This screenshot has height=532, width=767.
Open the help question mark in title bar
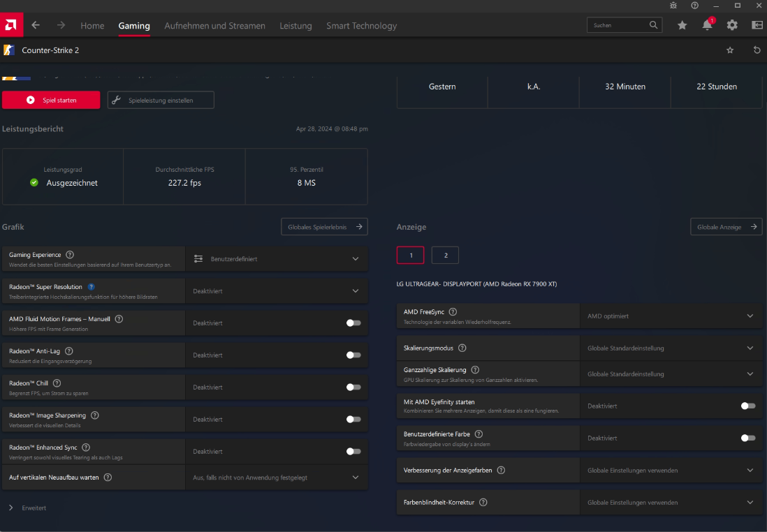tap(694, 6)
